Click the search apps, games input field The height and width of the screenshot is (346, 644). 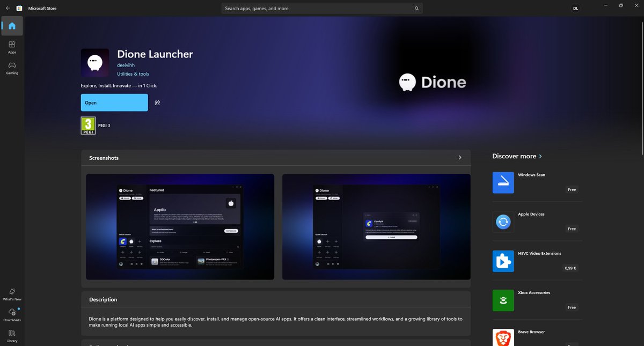tap(322, 8)
